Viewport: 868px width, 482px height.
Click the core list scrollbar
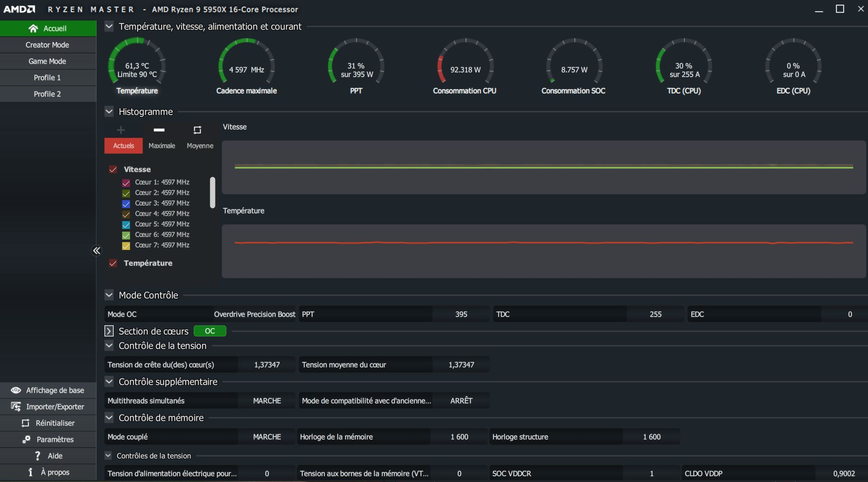coord(213,192)
